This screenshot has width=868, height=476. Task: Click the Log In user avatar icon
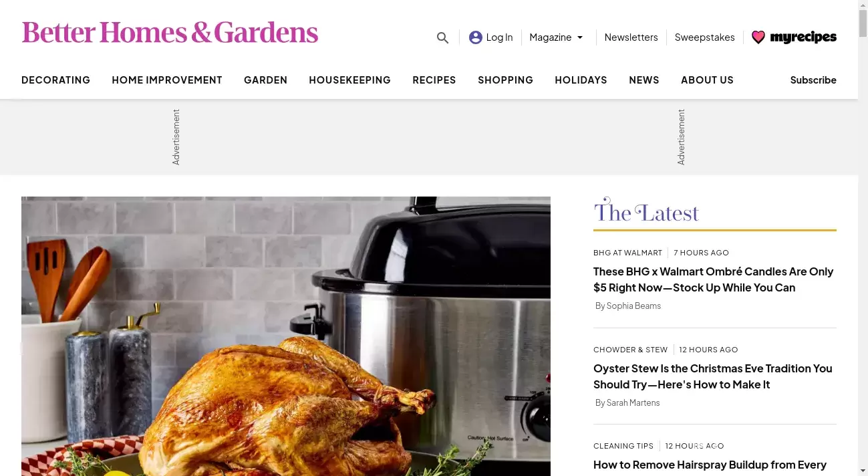pos(475,37)
